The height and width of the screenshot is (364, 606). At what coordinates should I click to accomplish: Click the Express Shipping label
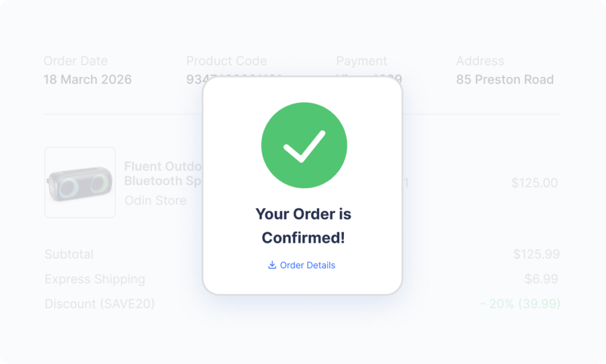click(95, 279)
